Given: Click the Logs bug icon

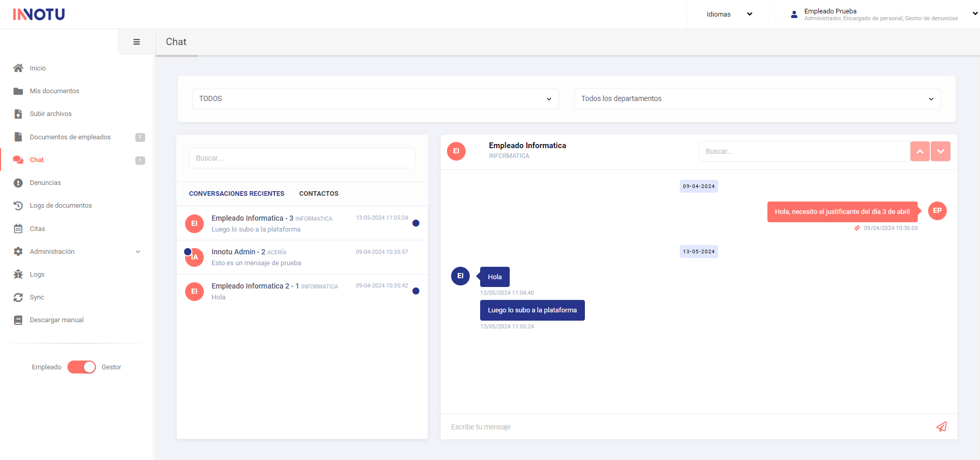Looking at the screenshot, I should click(18, 274).
